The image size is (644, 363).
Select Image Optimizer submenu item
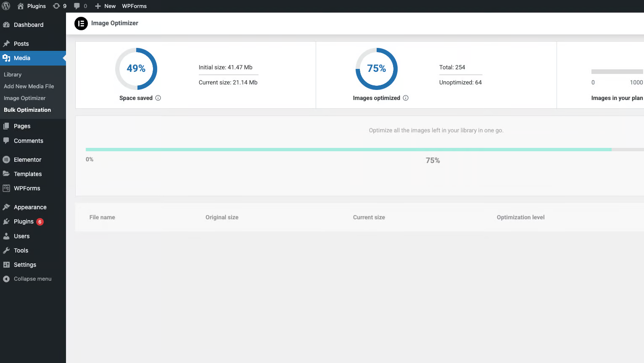[24, 98]
